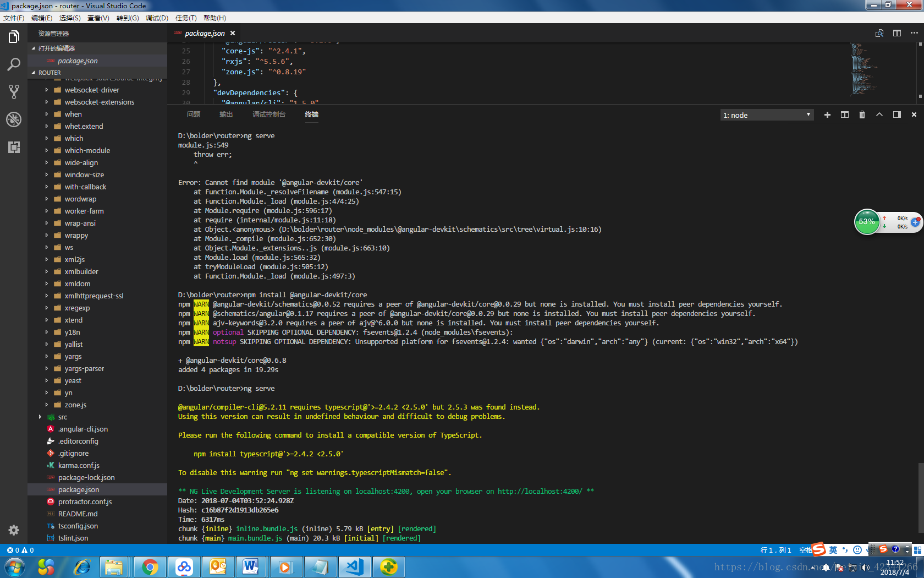Open the Manage gear menu
924x578 pixels.
[14, 530]
